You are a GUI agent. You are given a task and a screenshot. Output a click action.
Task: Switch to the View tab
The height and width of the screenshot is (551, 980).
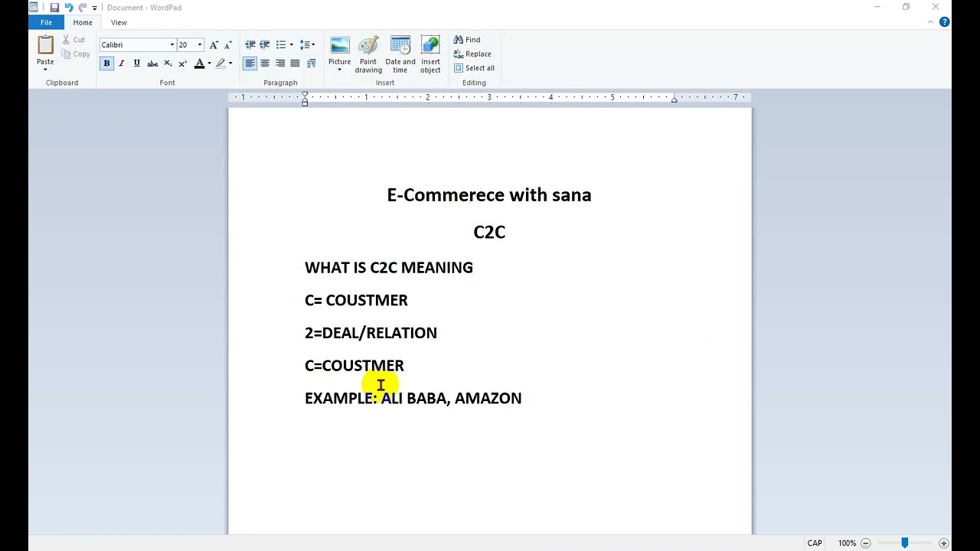click(119, 22)
